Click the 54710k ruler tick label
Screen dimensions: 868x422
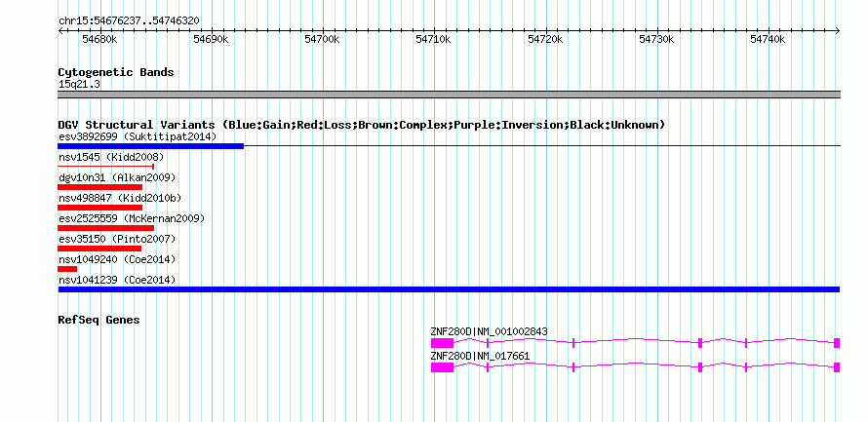click(x=433, y=40)
